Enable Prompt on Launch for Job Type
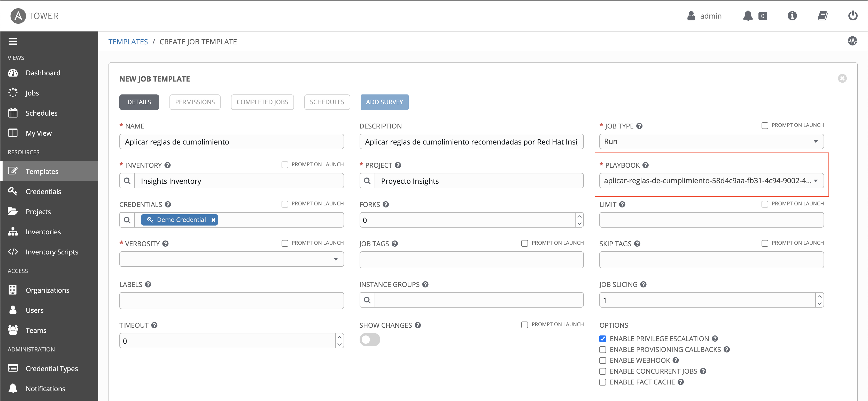Viewport: 868px width, 401px height. 765,126
